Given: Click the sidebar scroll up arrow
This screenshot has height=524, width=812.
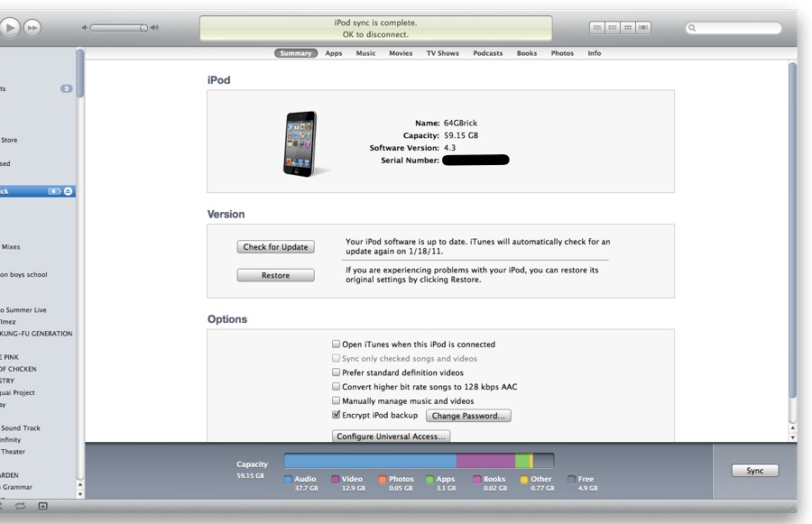Looking at the screenshot, I should pos(80,484).
